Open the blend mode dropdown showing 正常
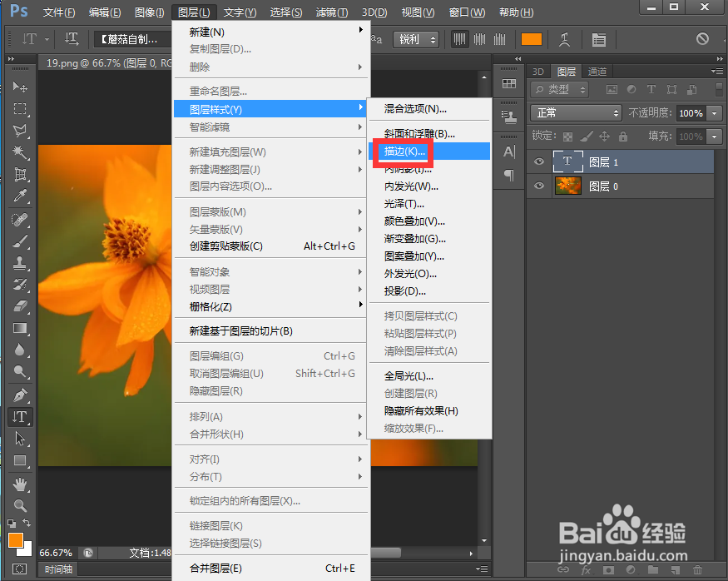The height and width of the screenshot is (581, 728). 575,112
